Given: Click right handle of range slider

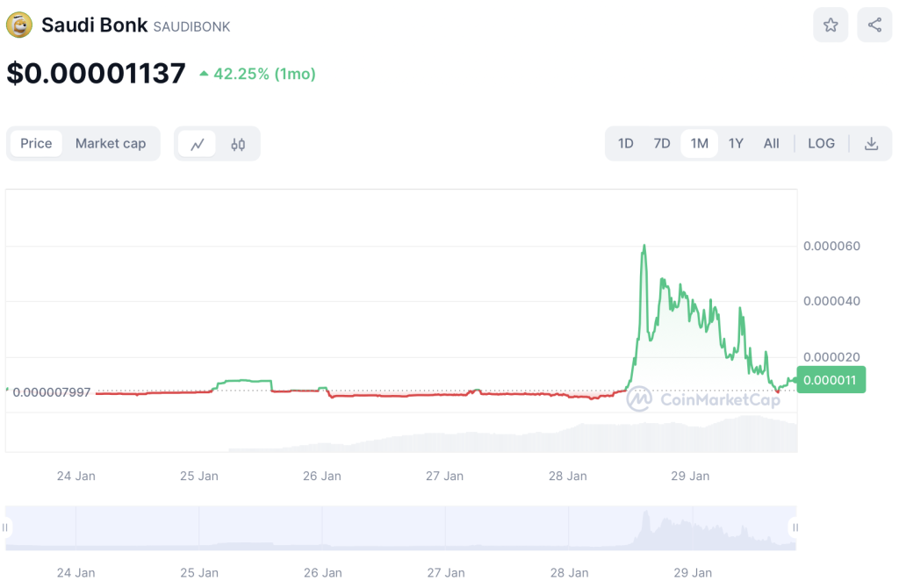Looking at the screenshot, I should (x=795, y=527).
